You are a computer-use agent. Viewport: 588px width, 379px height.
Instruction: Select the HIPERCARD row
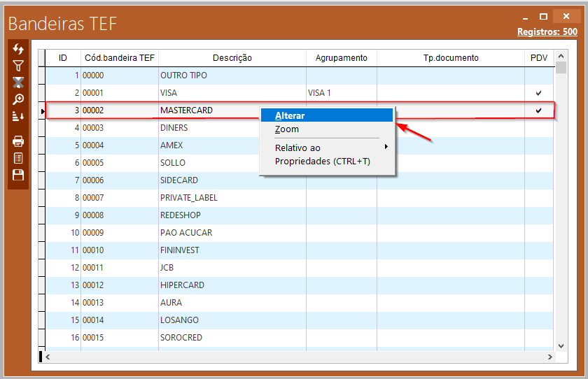pyautogui.click(x=181, y=285)
